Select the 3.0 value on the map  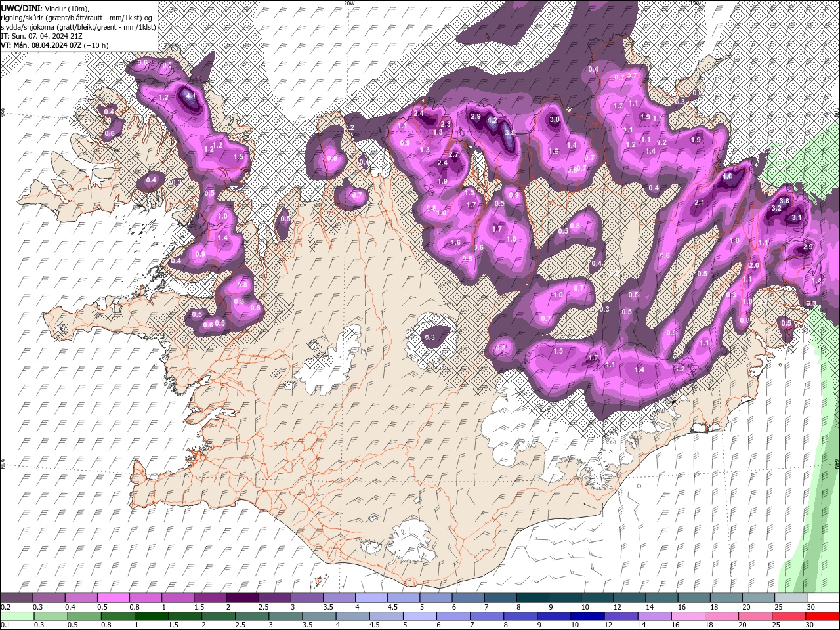click(554, 119)
